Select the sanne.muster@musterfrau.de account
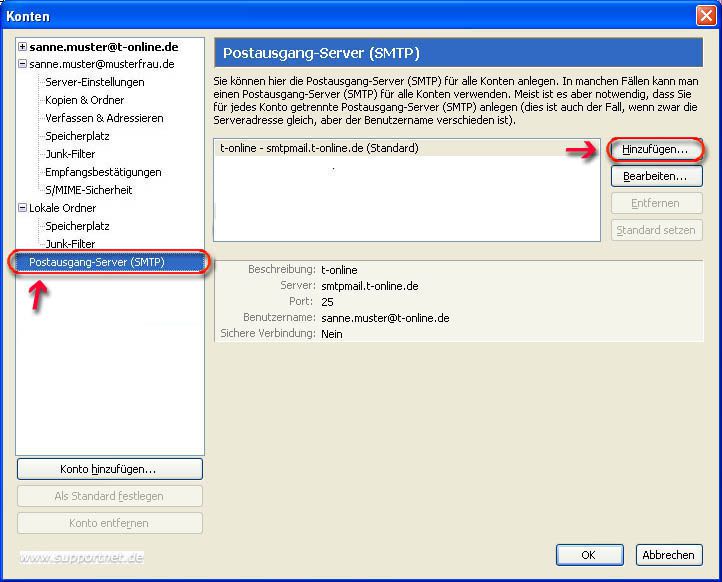Image resolution: width=722 pixels, height=582 pixels. click(x=102, y=64)
